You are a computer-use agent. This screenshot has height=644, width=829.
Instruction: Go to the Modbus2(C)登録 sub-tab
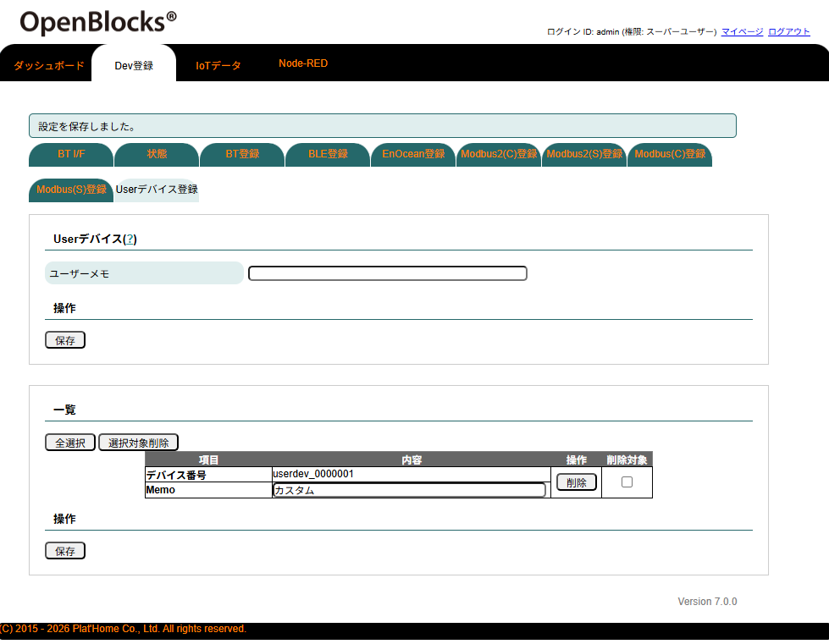point(499,154)
